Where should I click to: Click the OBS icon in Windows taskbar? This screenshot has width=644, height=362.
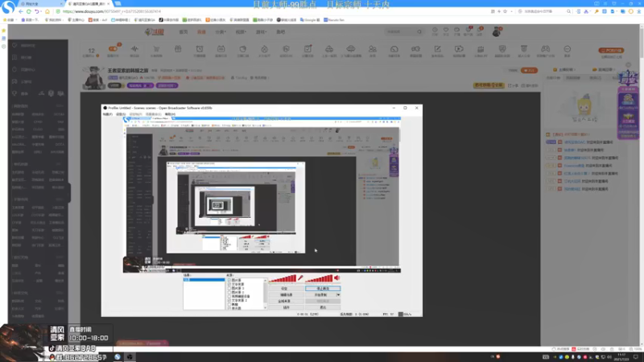(x=130, y=356)
